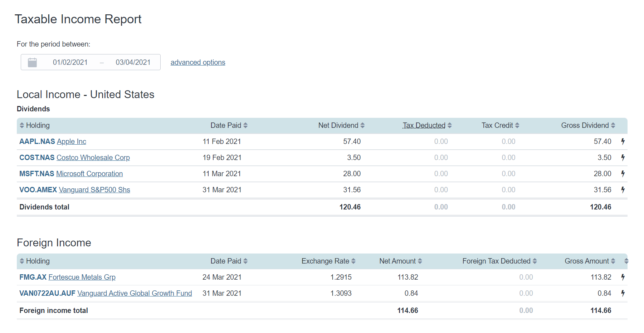The height and width of the screenshot is (333, 644).
Task: Sort dividends by Net Dividend column
Action: [x=341, y=125]
